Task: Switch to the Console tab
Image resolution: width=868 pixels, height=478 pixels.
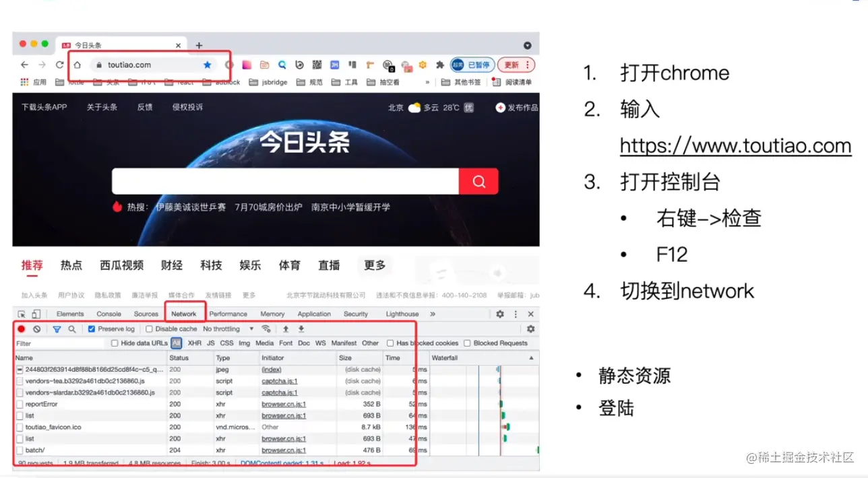Action: (x=108, y=314)
